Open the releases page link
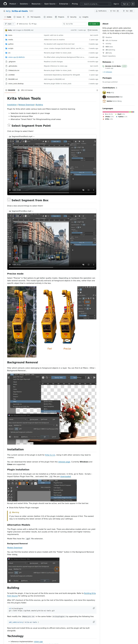 pos(64,462)
